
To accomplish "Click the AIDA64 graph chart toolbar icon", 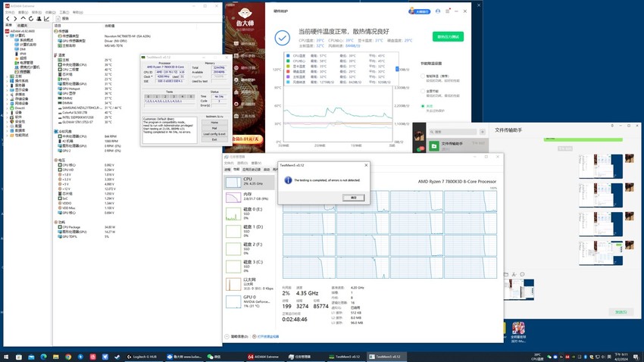I will click(46, 18).
